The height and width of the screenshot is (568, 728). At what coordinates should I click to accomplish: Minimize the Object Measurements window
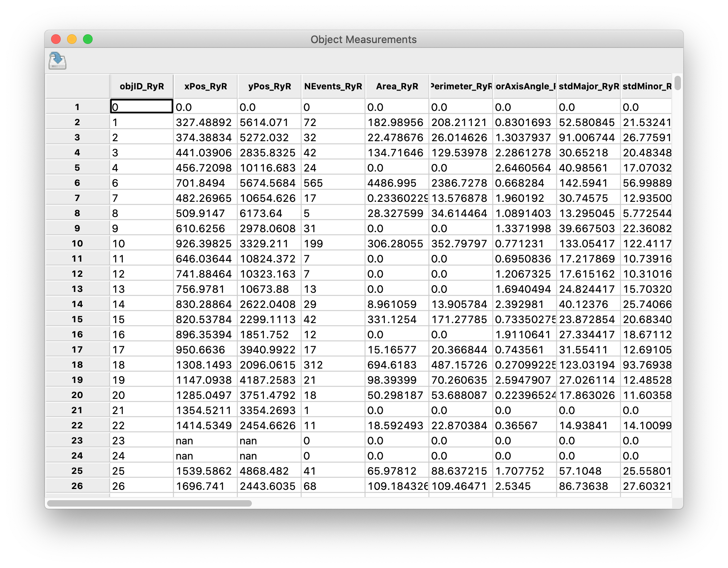coord(72,39)
